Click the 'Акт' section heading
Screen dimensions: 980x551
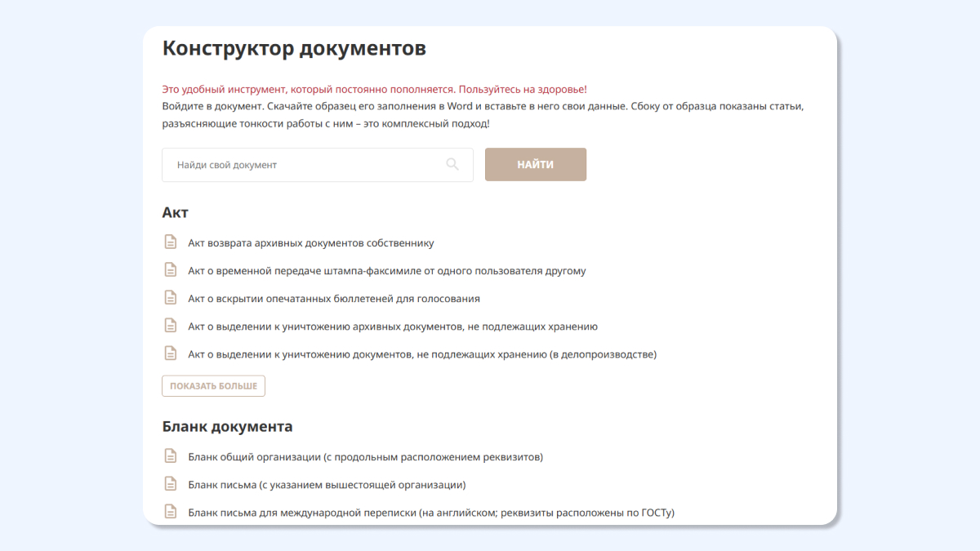[x=176, y=212]
